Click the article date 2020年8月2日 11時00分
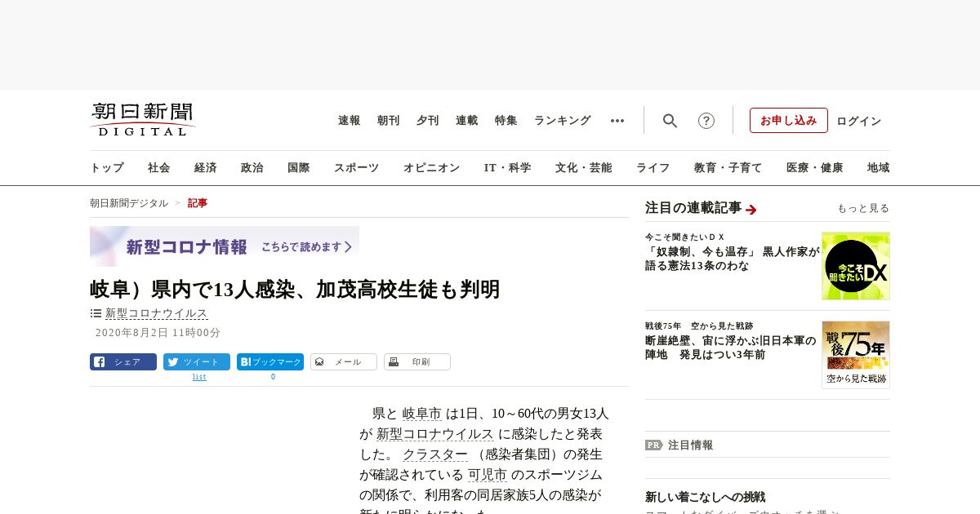 coord(158,333)
